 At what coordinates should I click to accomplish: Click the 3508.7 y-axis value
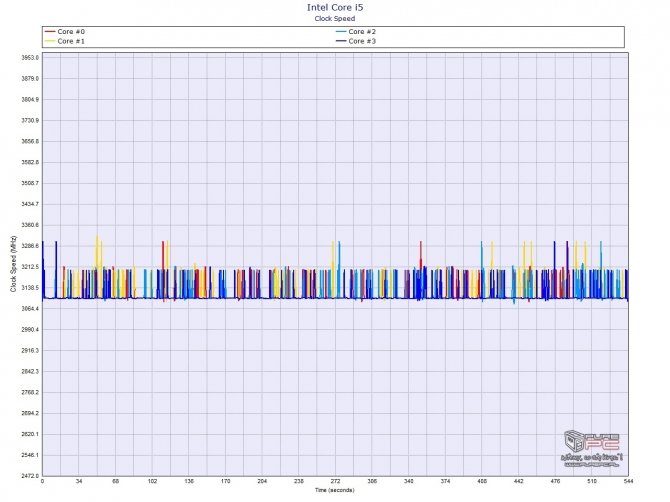[30, 183]
